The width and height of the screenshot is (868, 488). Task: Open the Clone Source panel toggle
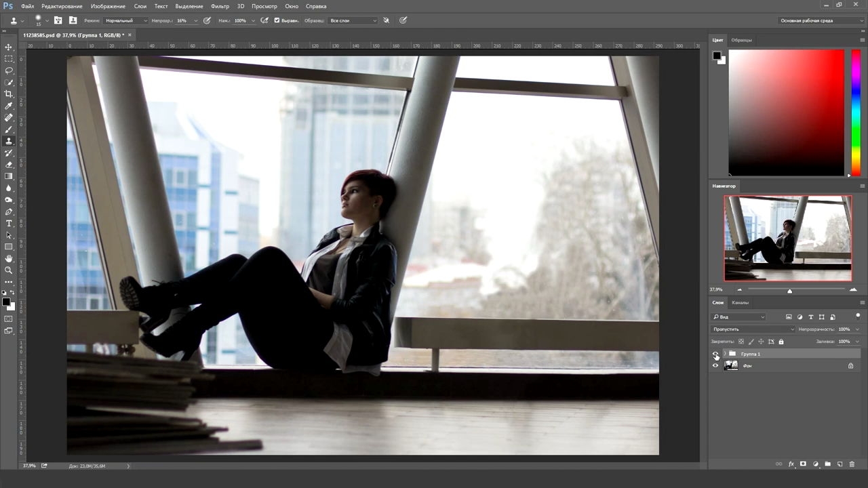(73, 20)
